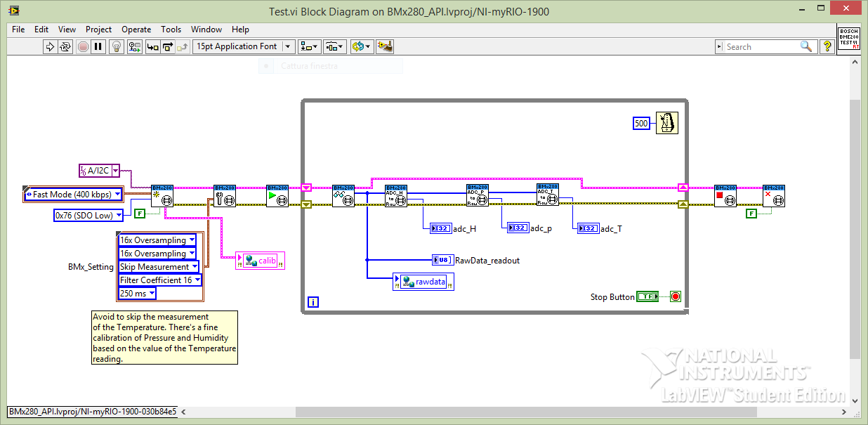868x425 pixels.
Task: Open the Tools menu
Action: tap(171, 30)
